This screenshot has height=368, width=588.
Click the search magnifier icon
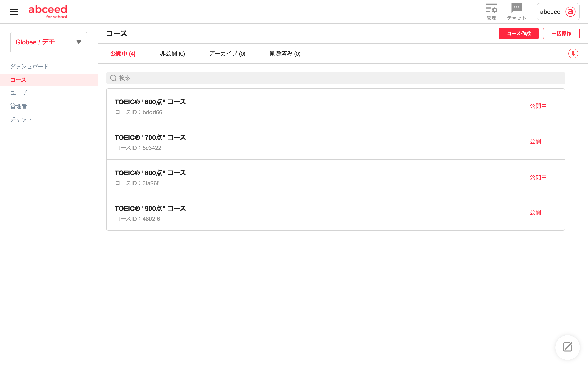tap(114, 78)
